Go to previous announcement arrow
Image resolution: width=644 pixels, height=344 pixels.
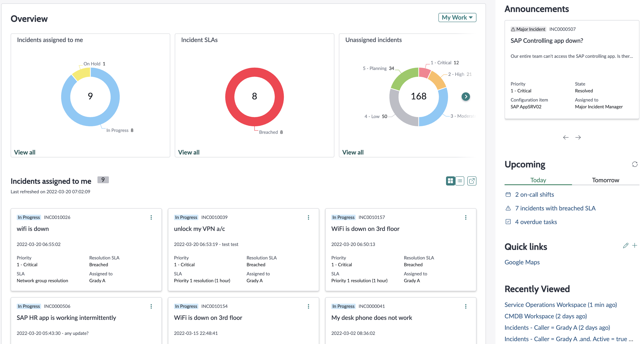click(566, 137)
